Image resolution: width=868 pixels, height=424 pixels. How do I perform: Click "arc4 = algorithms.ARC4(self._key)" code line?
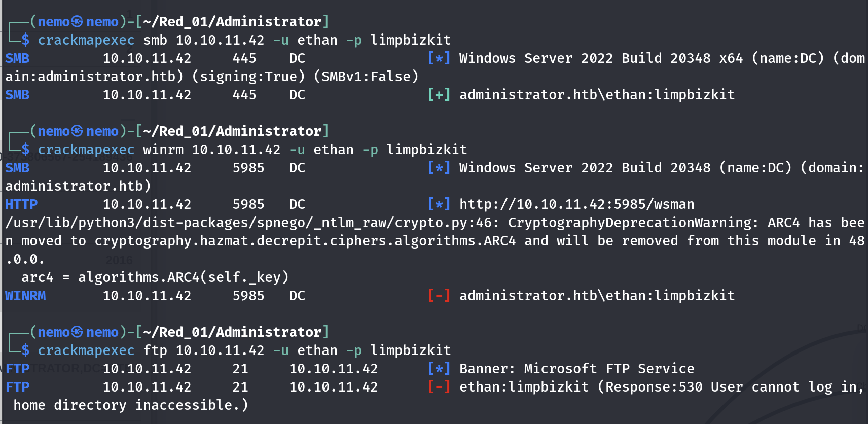tap(155, 277)
